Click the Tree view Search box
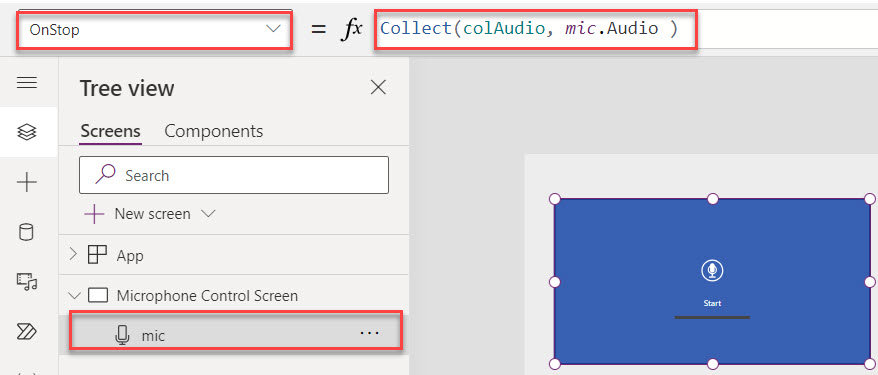This screenshot has height=375, width=878. pyautogui.click(x=234, y=175)
